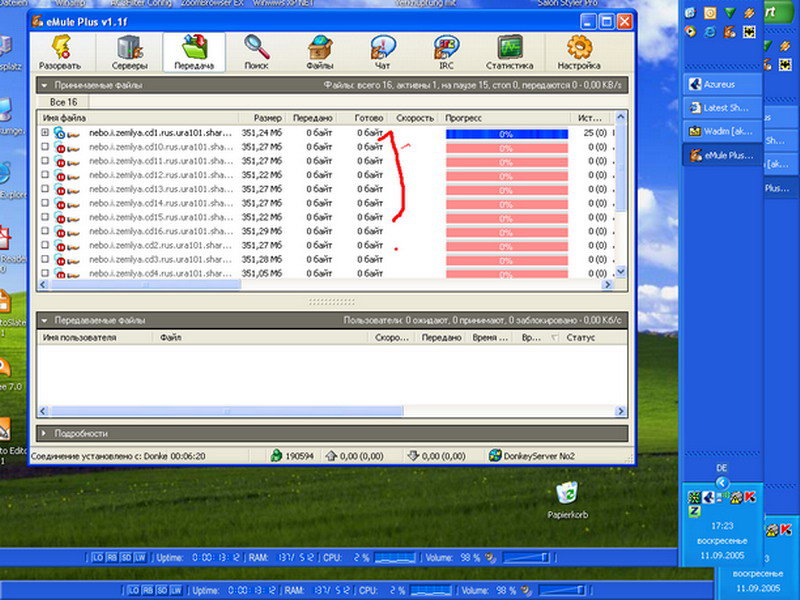Switch to Azureus in the taskbar
Screen dimensions: 800x600
[721, 84]
